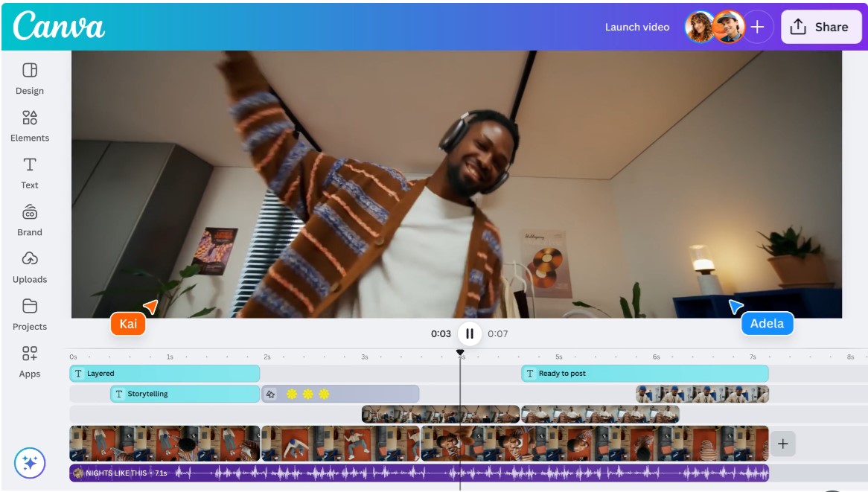Pause the video playback
The image size is (868, 492).
[470, 333]
